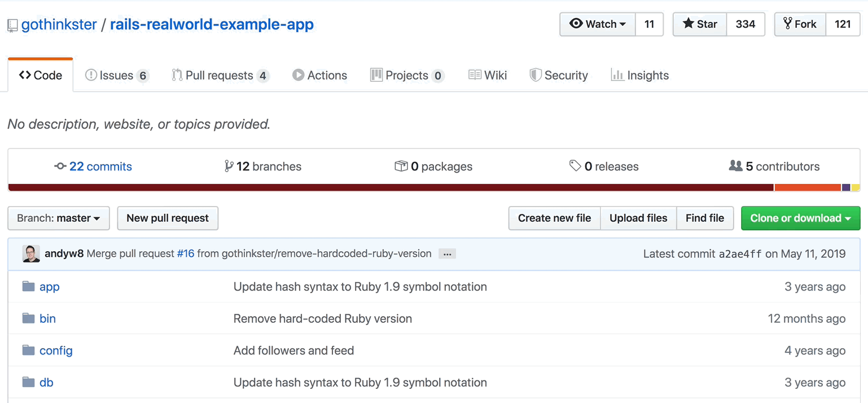
Task: Open the andyw8 author link
Action: click(x=64, y=253)
